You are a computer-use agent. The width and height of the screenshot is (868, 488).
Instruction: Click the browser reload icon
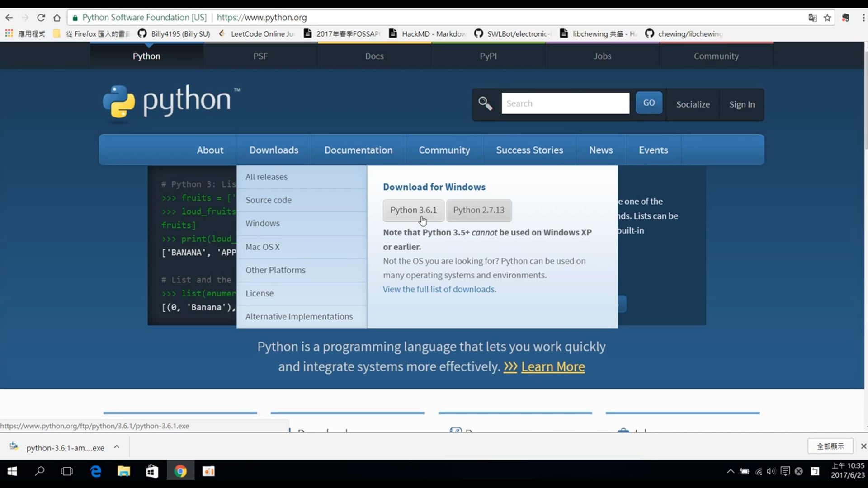pos(41,18)
